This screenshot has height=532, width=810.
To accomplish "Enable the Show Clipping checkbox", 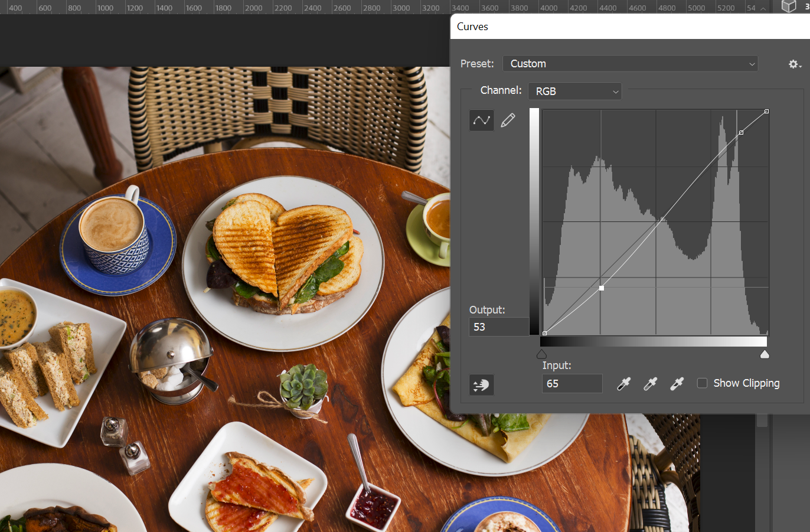I will coord(702,383).
